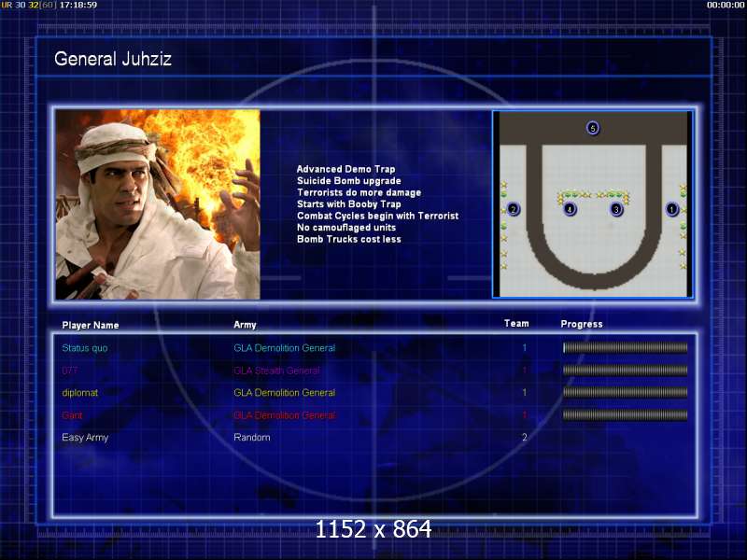747x560 pixels.
Task: Click the loading progress bar for diplomat
Action: click(625, 392)
